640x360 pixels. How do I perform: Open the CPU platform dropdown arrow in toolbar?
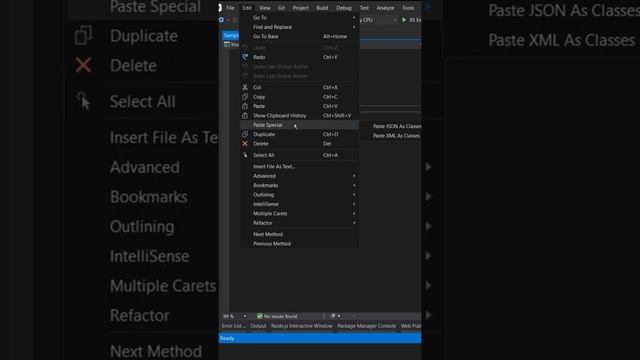tap(395, 20)
